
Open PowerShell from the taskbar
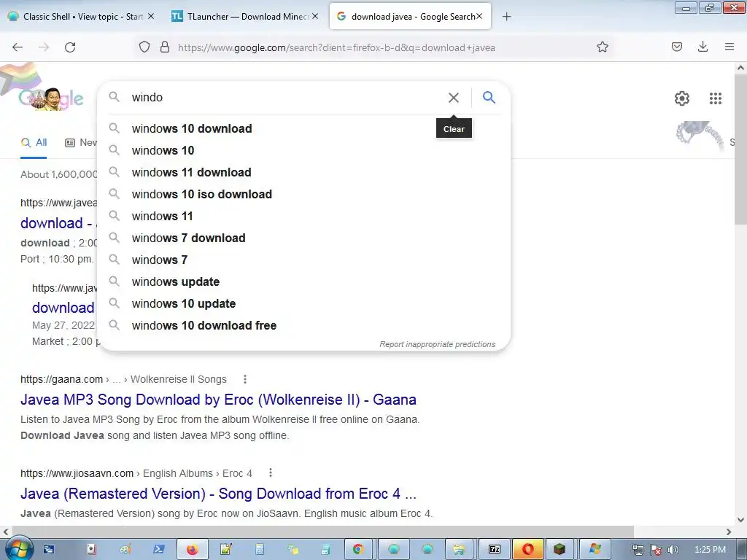pyautogui.click(x=158, y=550)
